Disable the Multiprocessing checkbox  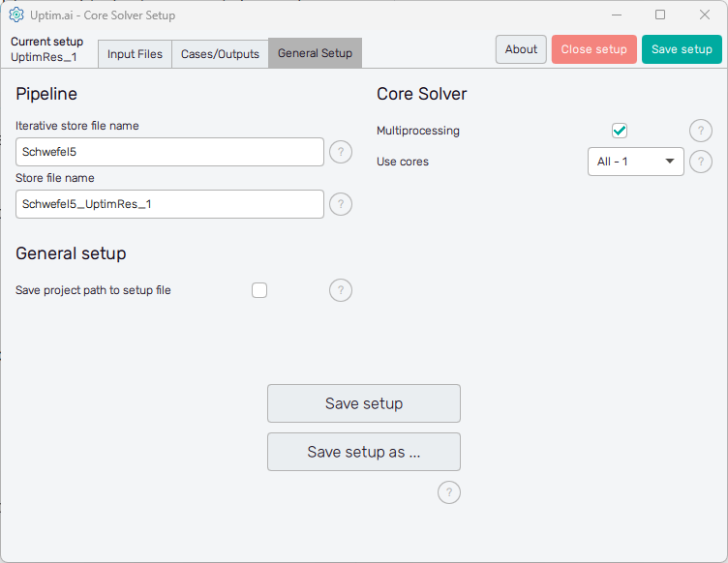pos(620,131)
